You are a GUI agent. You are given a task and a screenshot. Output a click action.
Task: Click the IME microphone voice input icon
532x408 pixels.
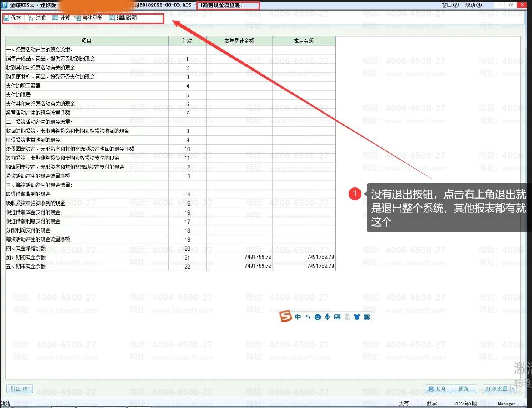pos(327,317)
